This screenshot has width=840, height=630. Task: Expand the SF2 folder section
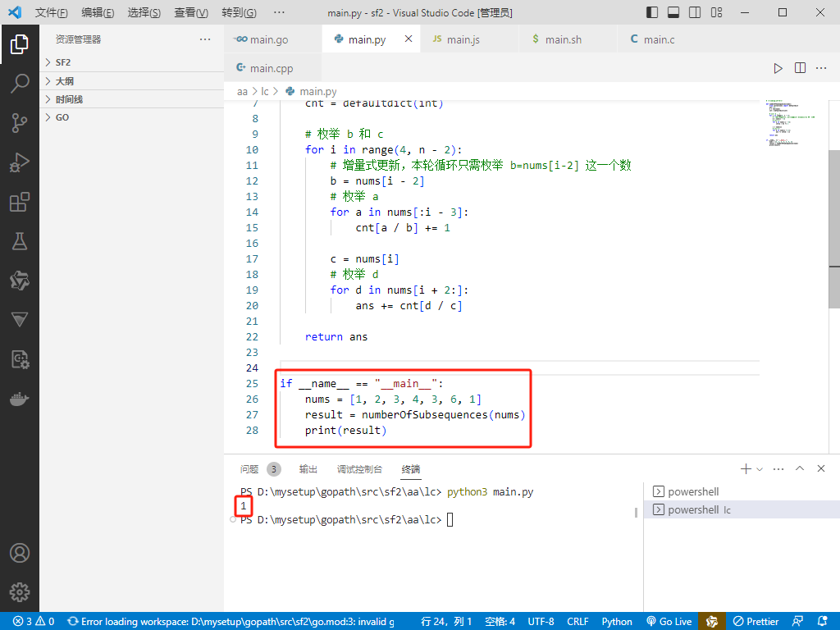pos(132,62)
